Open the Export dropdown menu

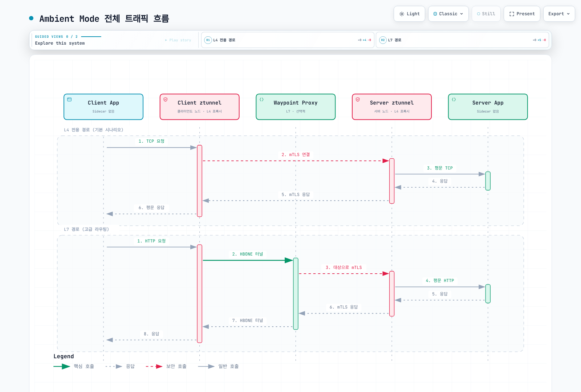(559, 14)
